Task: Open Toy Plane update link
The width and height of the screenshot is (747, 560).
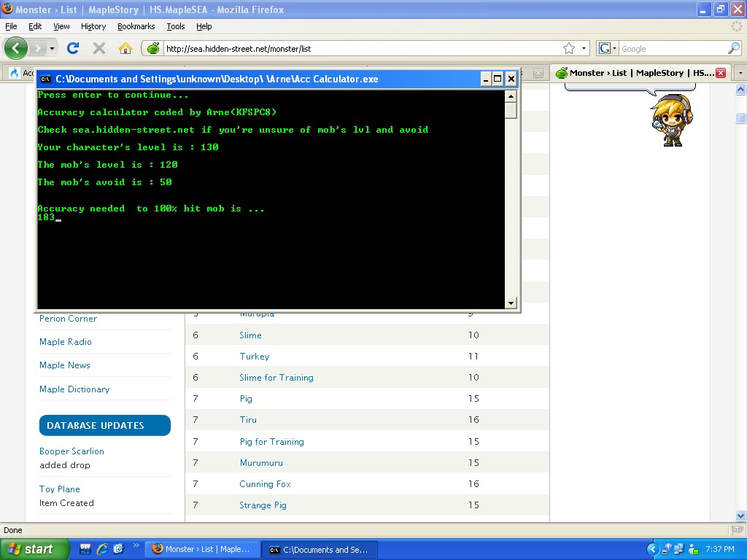Action: (60, 489)
